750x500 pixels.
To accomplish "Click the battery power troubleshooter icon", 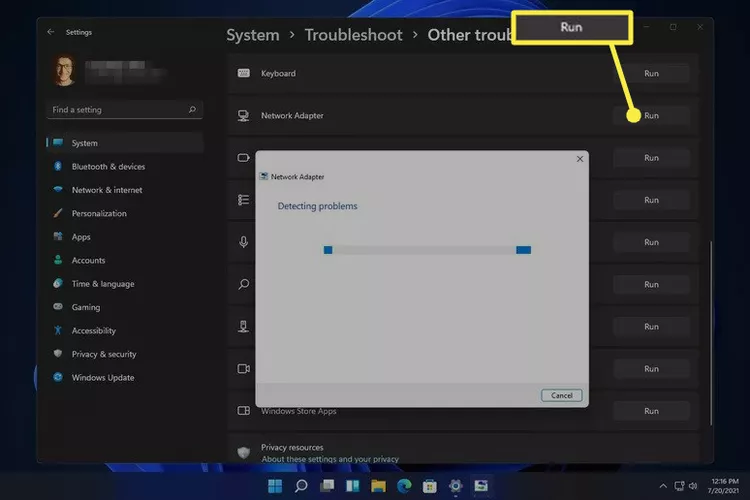I will (243, 158).
